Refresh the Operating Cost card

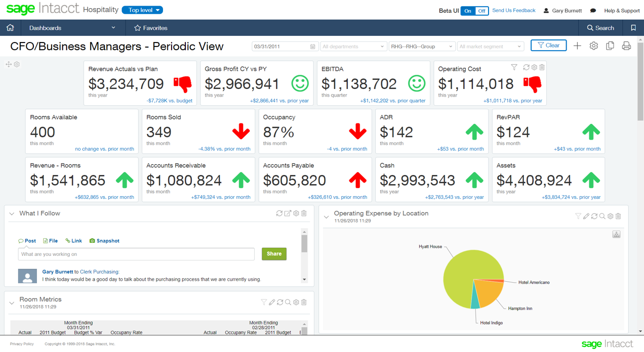click(526, 67)
